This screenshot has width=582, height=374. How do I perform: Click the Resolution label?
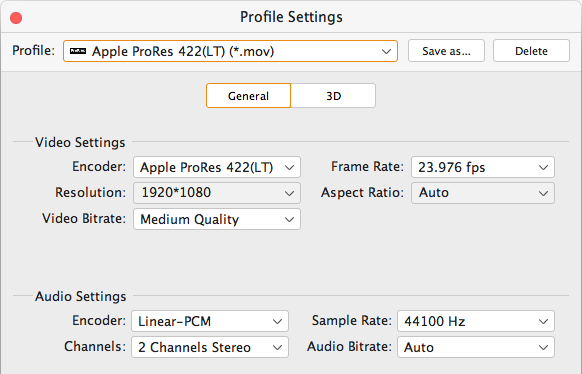point(91,193)
